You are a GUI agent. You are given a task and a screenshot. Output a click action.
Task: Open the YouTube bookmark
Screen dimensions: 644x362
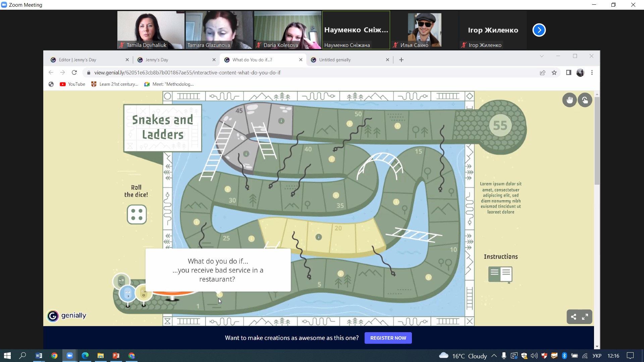point(72,84)
